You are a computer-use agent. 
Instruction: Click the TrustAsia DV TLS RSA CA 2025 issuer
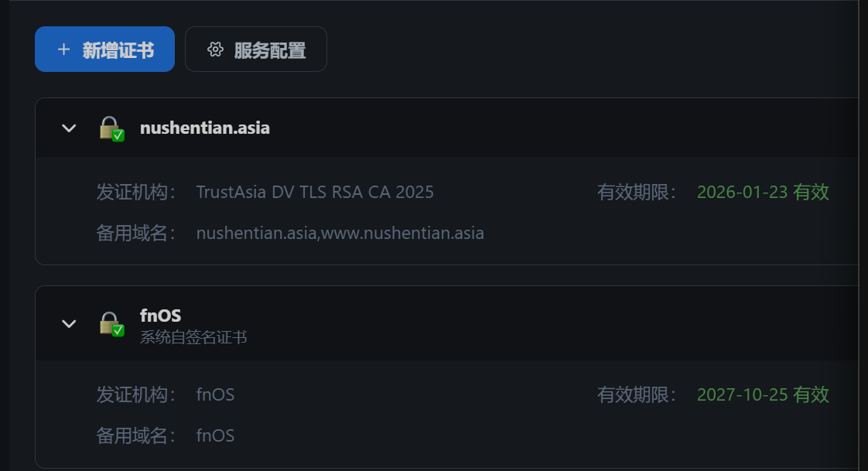click(315, 192)
